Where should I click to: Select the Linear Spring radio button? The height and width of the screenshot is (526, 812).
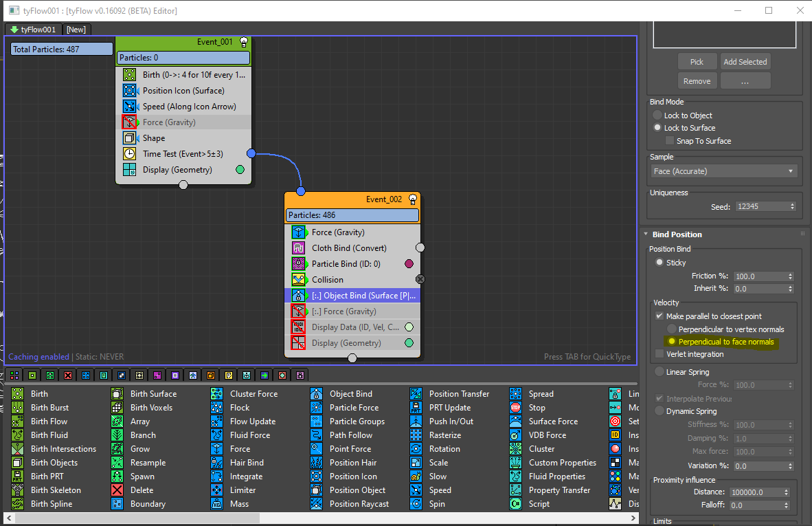point(659,371)
